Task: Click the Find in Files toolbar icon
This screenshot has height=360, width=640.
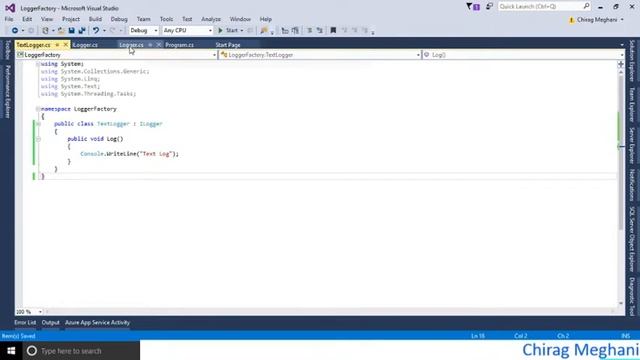Action: (264, 31)
